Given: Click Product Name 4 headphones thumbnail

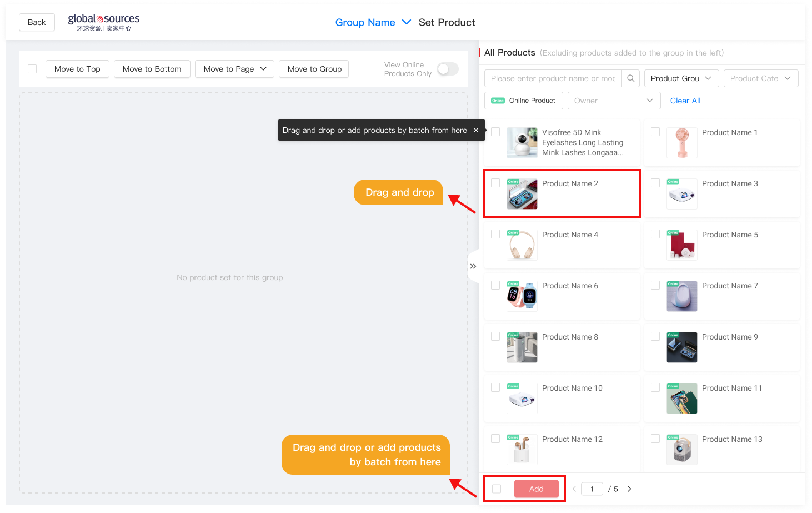Looking at the screenshot, I should coord(522,245).
